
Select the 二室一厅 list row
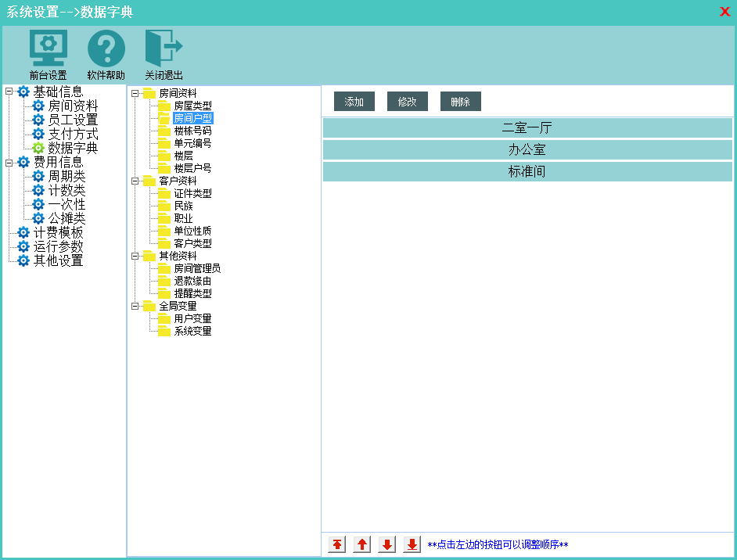(x=527, y=127)
